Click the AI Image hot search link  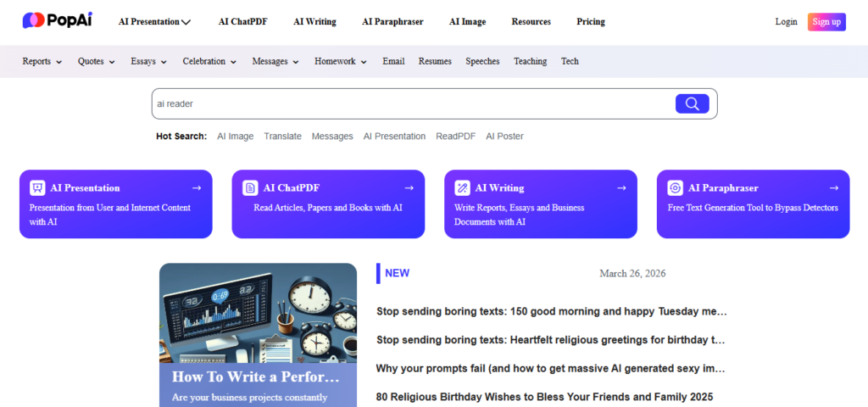[236, 137]
